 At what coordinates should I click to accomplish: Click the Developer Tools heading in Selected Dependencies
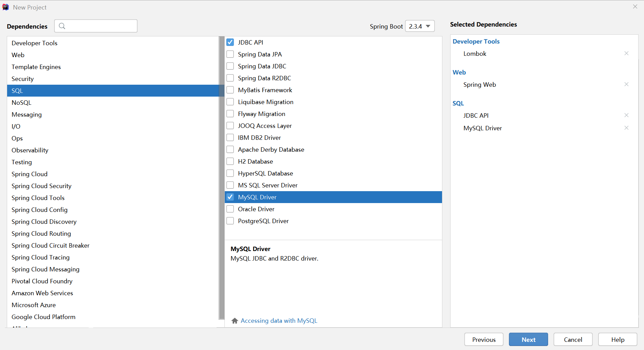[476, 41]
